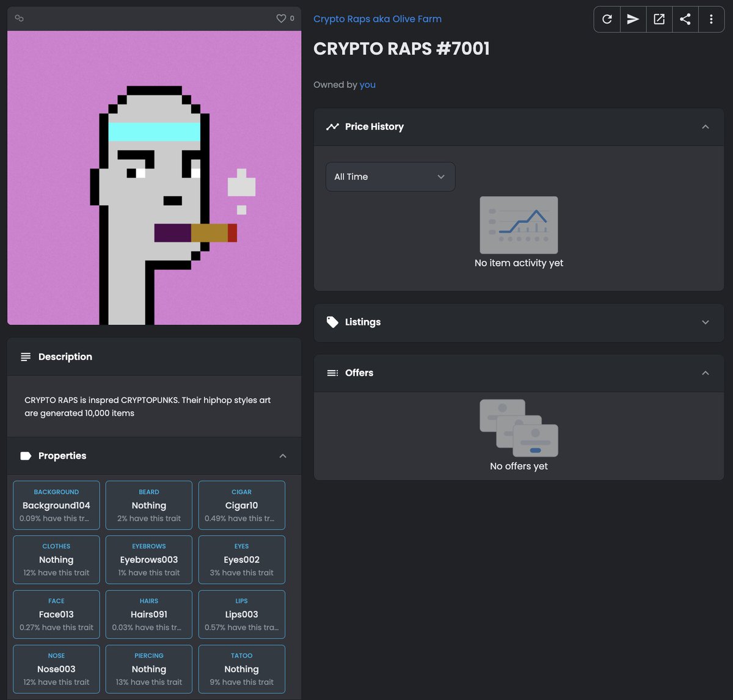Click the heart favorite icon
The height and width of the screenshot is (700, 733).
click(281, 18)
